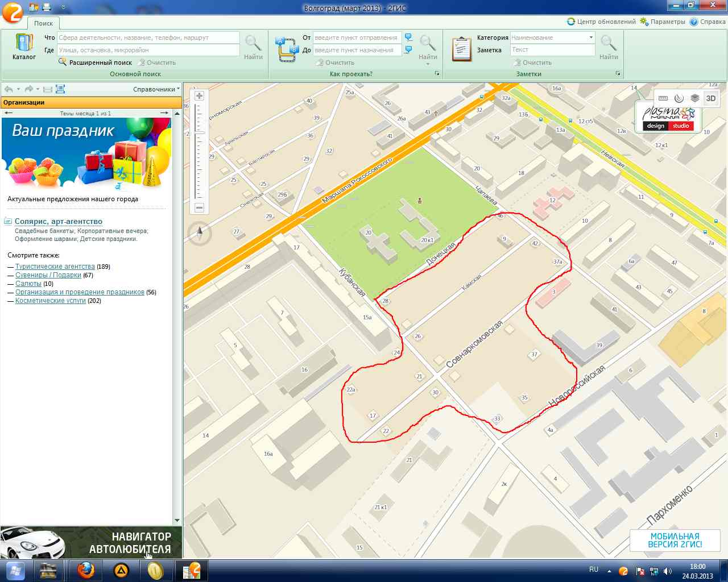This screenshot has height=582, width=728.
Task: Click the zoom out minus button
Action: [199, 208]
